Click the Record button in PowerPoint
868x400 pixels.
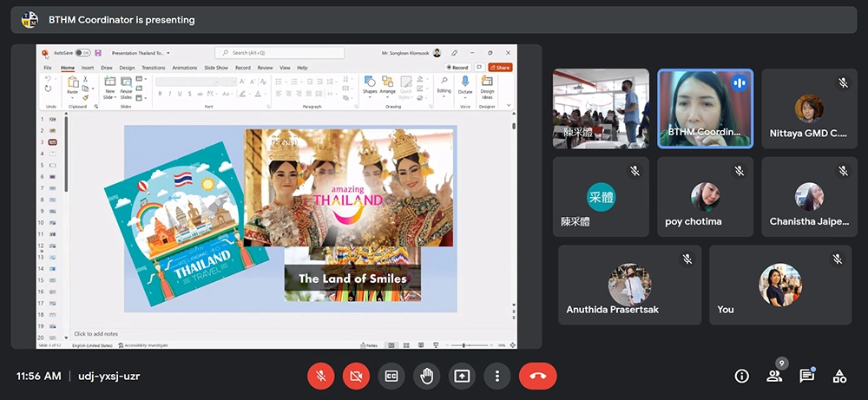tap(457, 68)
